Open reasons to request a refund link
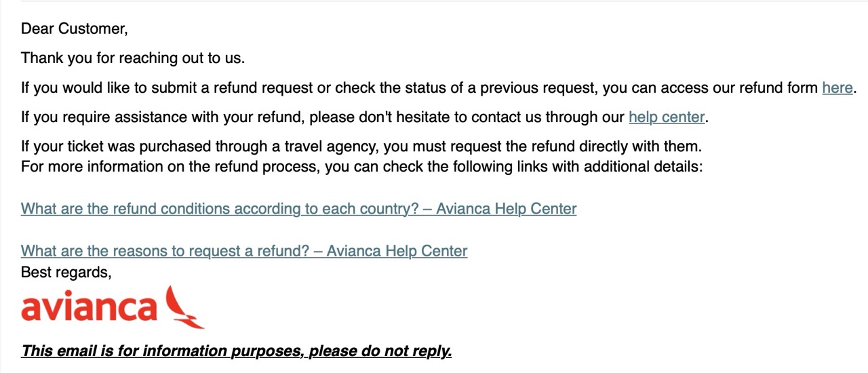This screenshot has height=373, width=868. (244, 252)
